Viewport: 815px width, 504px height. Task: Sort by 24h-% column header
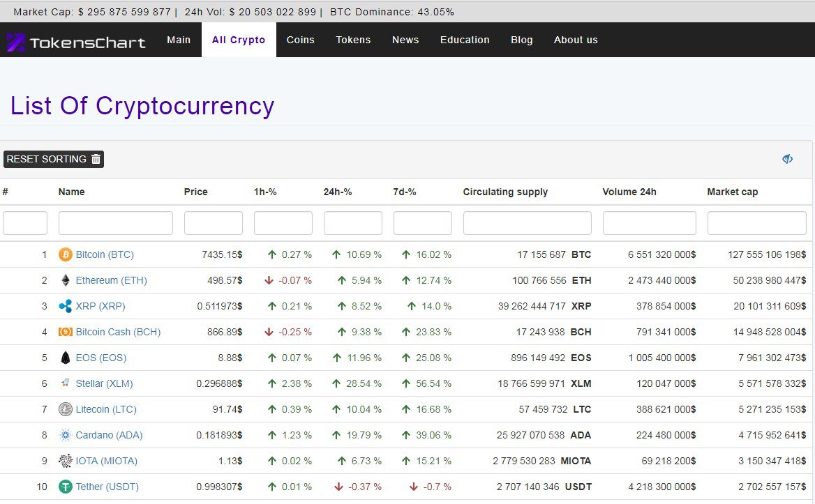[x=337, y=192]
